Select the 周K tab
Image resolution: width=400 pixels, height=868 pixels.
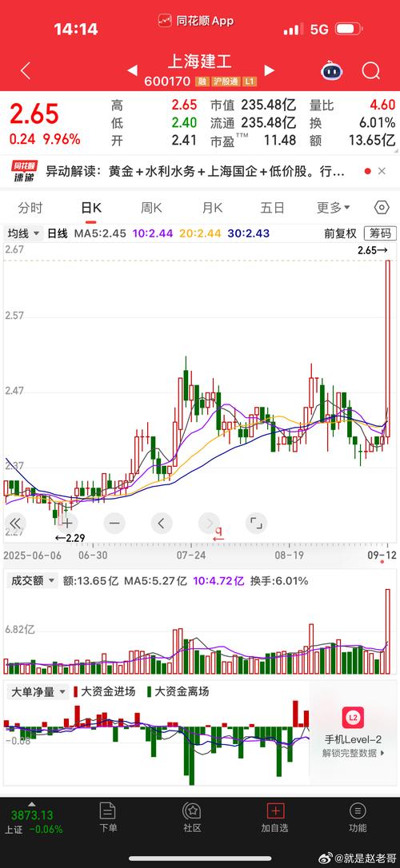pyautogui.click(x=150, y=208)
